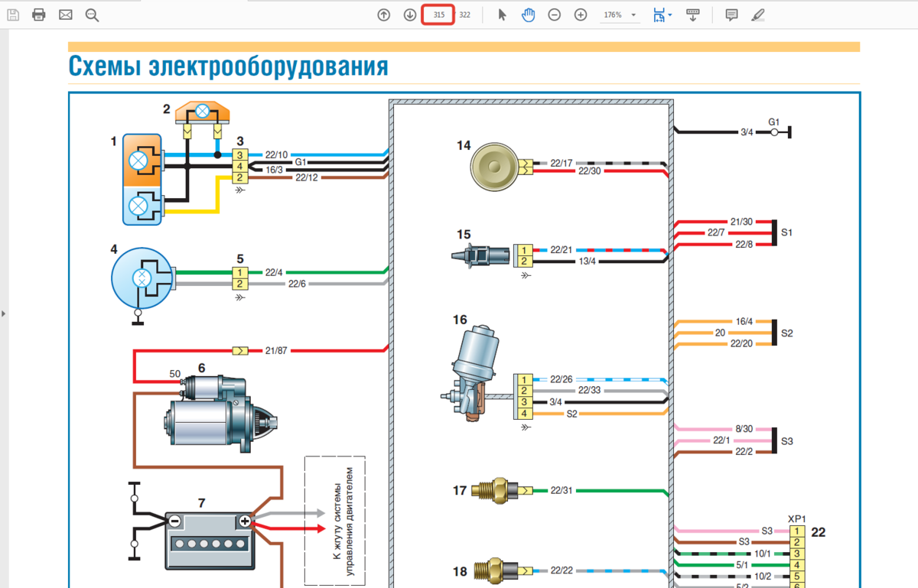Click the page number field showing 315
Screen dimensions: 918x588
[x=438, y=15]
